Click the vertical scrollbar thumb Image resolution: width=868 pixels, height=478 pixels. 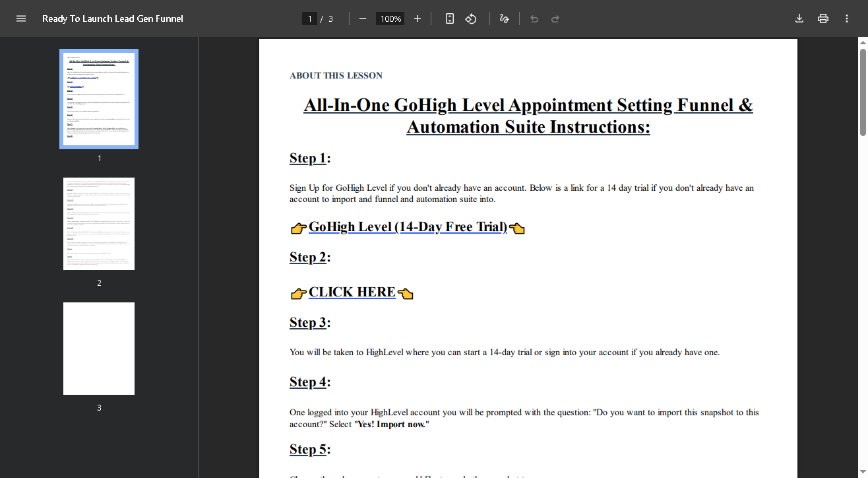[x=863, y=92]
